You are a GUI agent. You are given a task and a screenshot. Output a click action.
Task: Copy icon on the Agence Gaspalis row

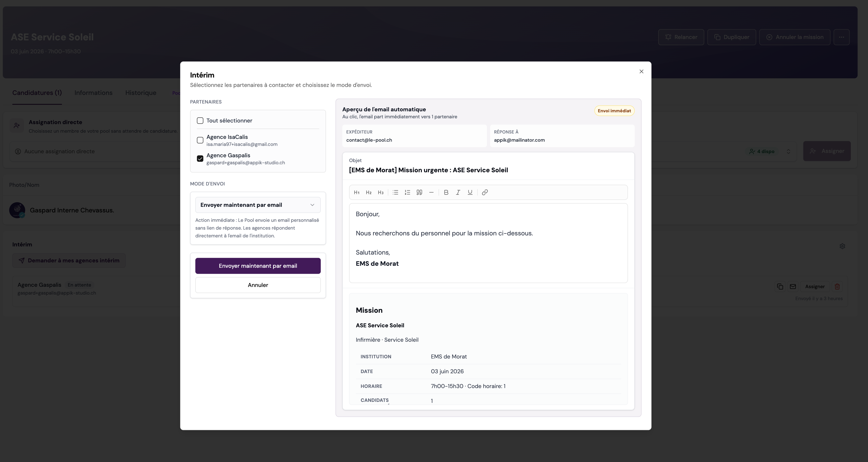(780, 287)
